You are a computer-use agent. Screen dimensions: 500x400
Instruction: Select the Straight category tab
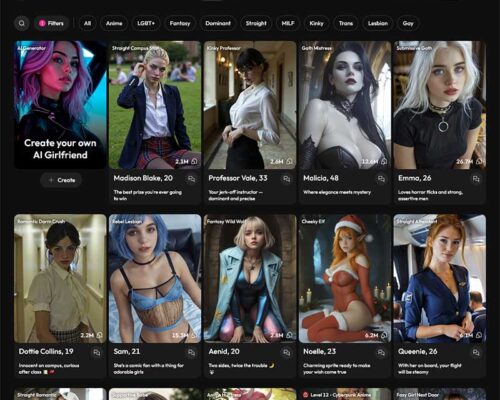coord(256,23)
